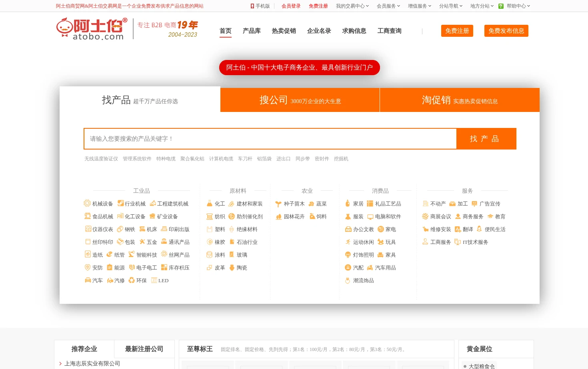The width and height of the screenshot is (588, 369).
Task: Click hot keyword 无线温度验证仪
Action: [x=101, y=159]
